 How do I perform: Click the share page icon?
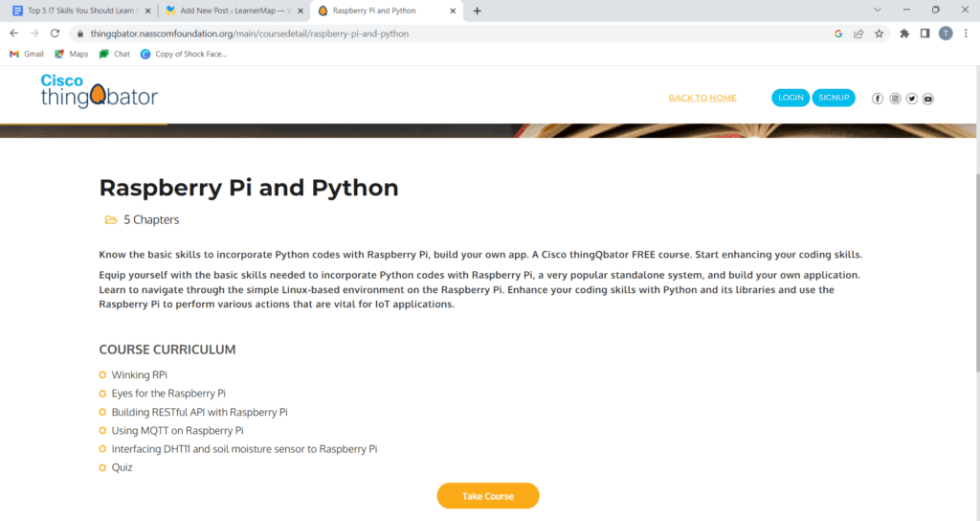[x=858, y=34]
